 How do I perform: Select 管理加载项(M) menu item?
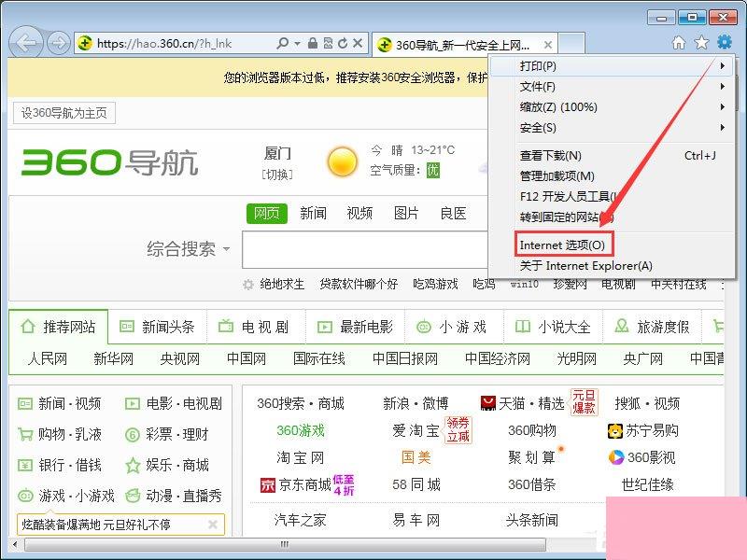[x=613, y=175]
